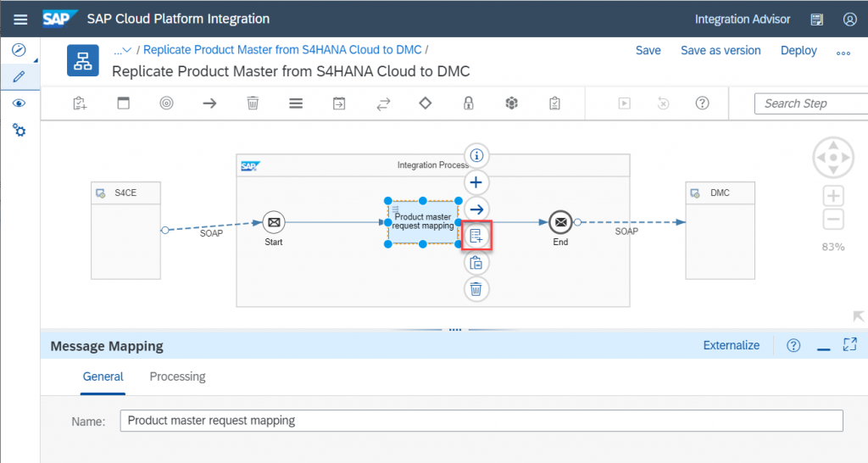
Task: Open the Validator clipboard-check toolbar icon
Action: point(554,103)
